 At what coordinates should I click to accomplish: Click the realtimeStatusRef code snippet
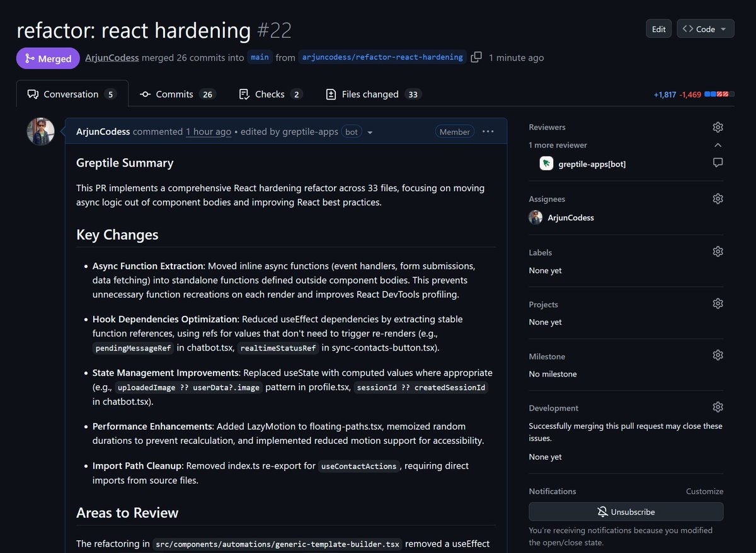tap(278, 348)
